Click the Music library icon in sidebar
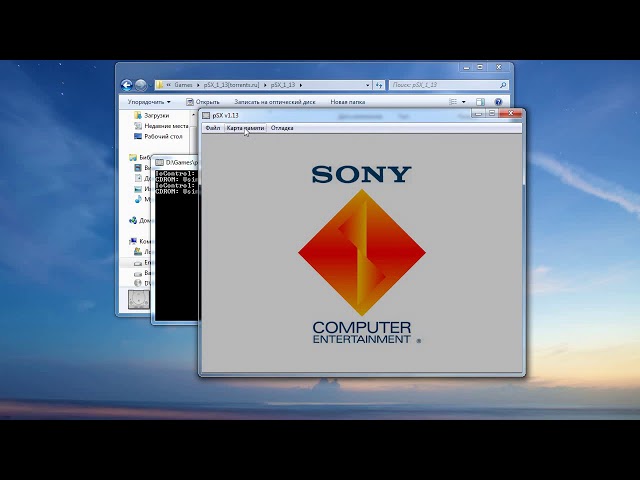640x480 pixels. 138,199
